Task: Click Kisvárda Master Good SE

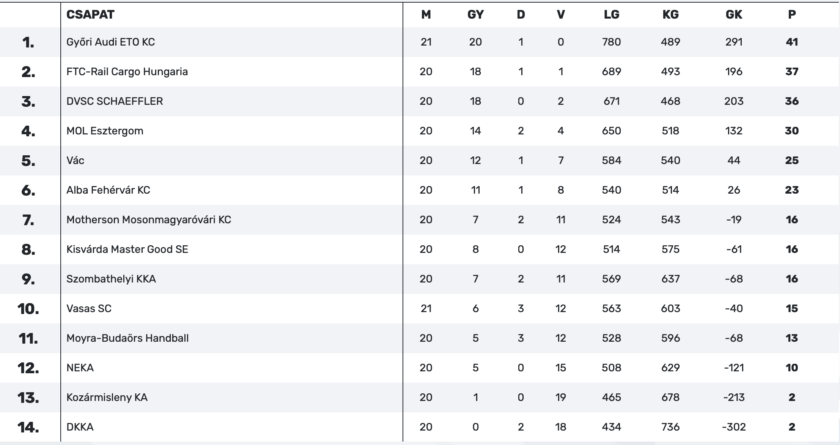Action: (x=127, y=249)
